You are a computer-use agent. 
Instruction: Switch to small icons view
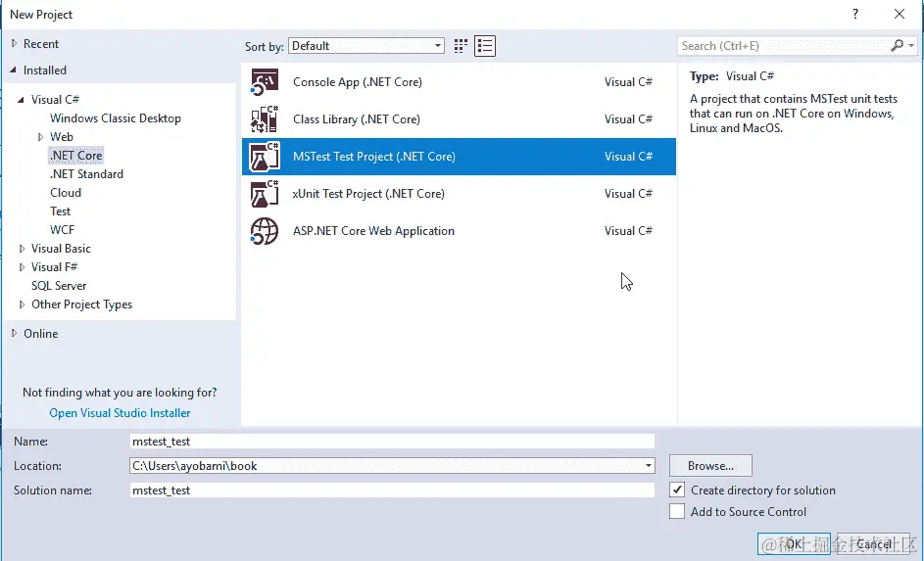(x=461, y=46)
